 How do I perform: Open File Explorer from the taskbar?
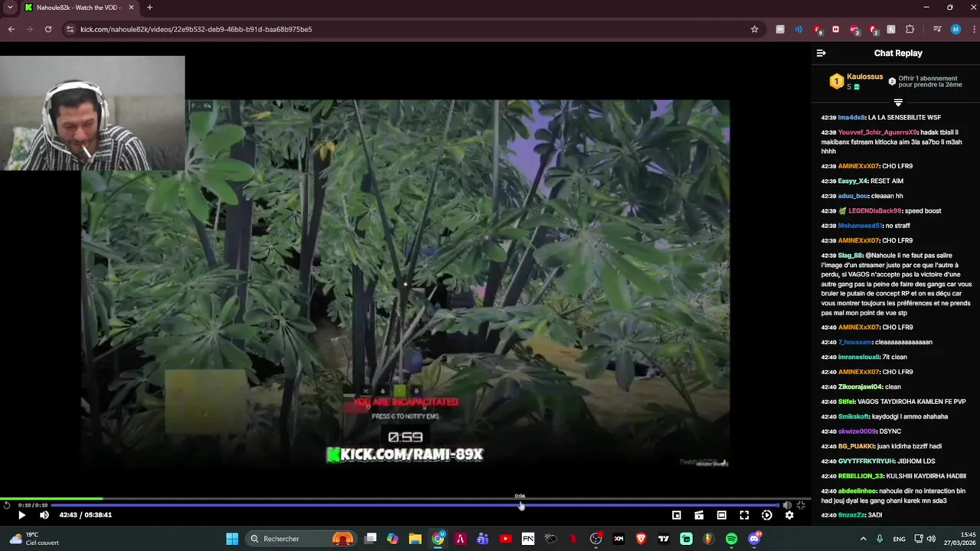tap(415, 539)
